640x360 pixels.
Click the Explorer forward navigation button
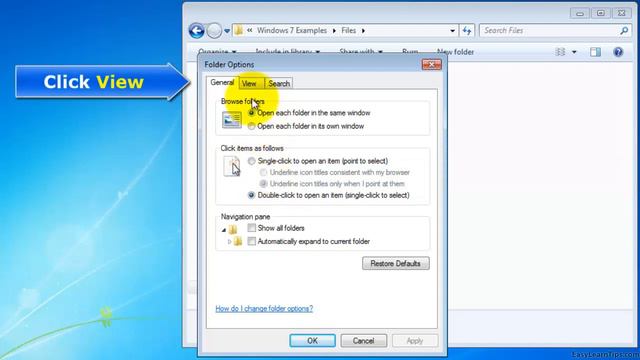[214, 31]
